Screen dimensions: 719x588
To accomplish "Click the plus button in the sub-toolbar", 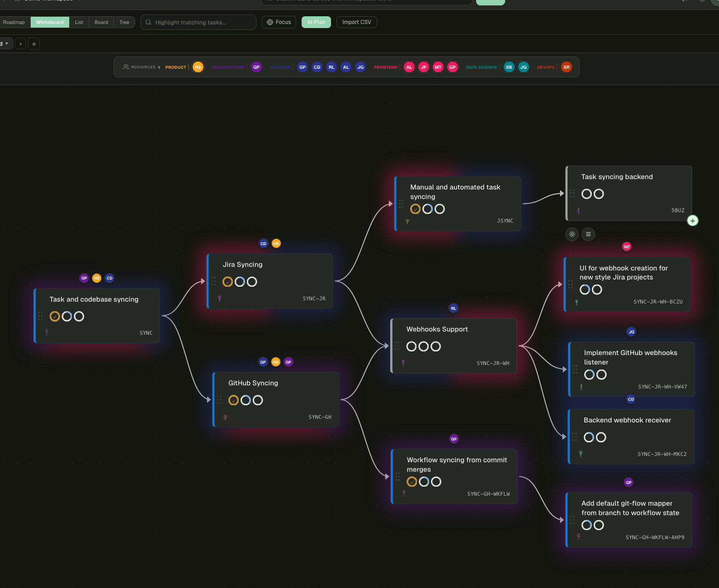I will click(x=20, y=44).
